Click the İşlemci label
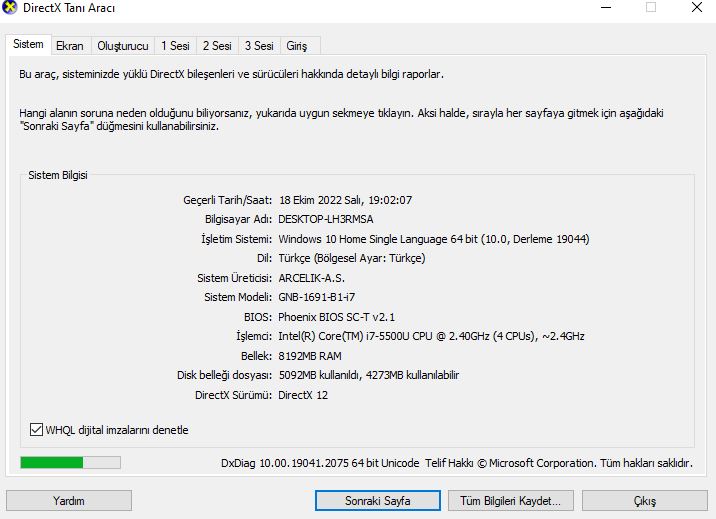Screen dimensions: 716x519 click(254, 336)
